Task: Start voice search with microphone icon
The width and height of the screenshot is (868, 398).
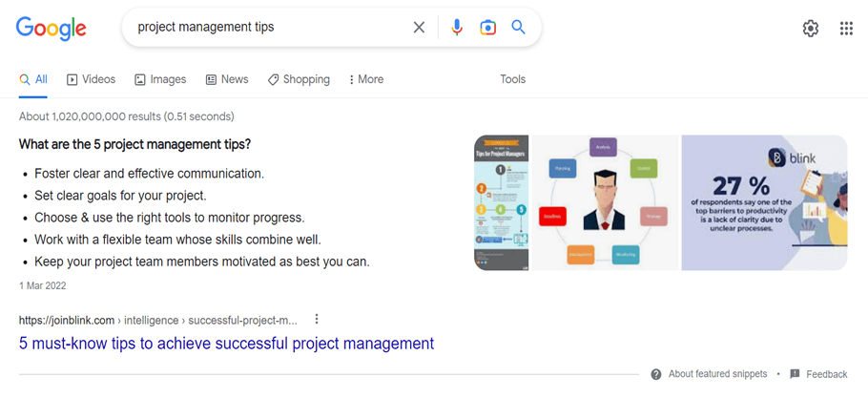Action: coord(457,28)
